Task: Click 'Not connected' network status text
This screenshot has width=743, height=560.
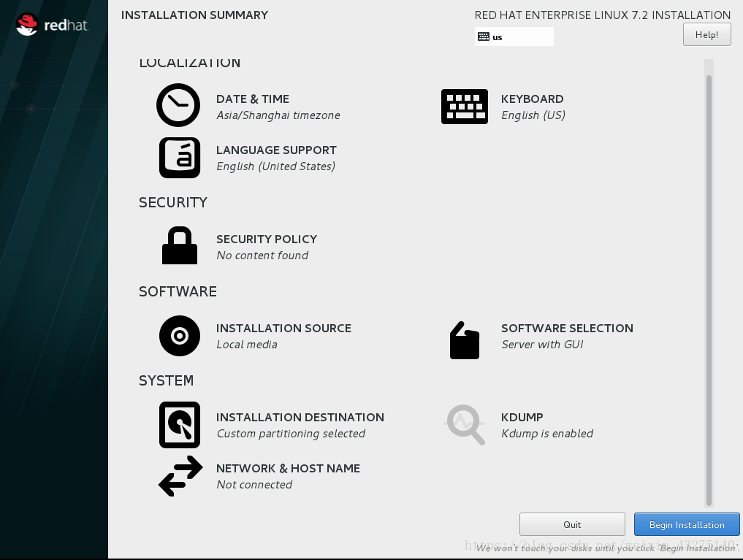Action: pyautogui.click(x=254, y=484)
